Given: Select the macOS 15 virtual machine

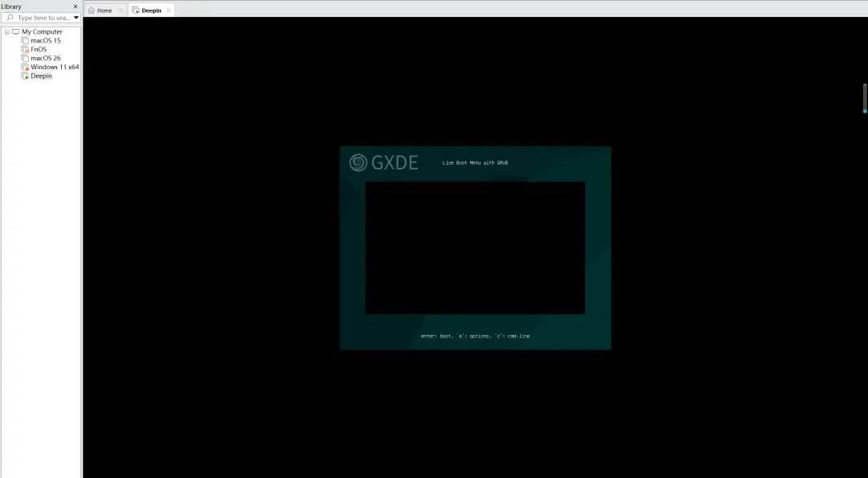Looking at the screenshot, I should pos(45,40).
